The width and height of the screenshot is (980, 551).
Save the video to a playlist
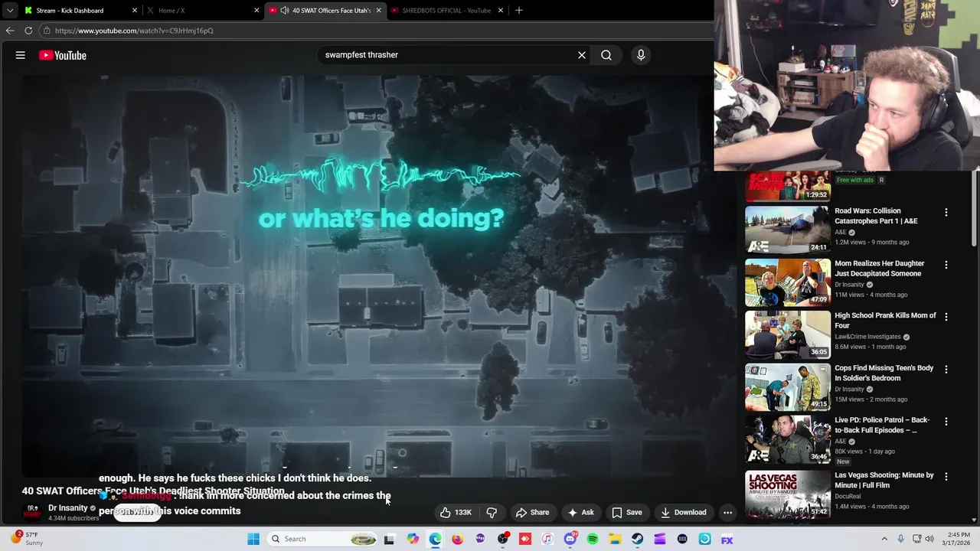(626, 513)
